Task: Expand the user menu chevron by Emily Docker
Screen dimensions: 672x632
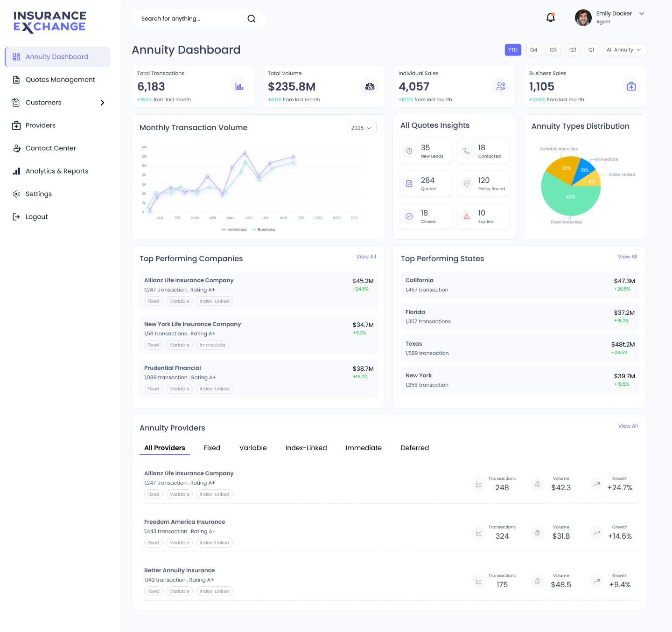Action: pos(642,14)
